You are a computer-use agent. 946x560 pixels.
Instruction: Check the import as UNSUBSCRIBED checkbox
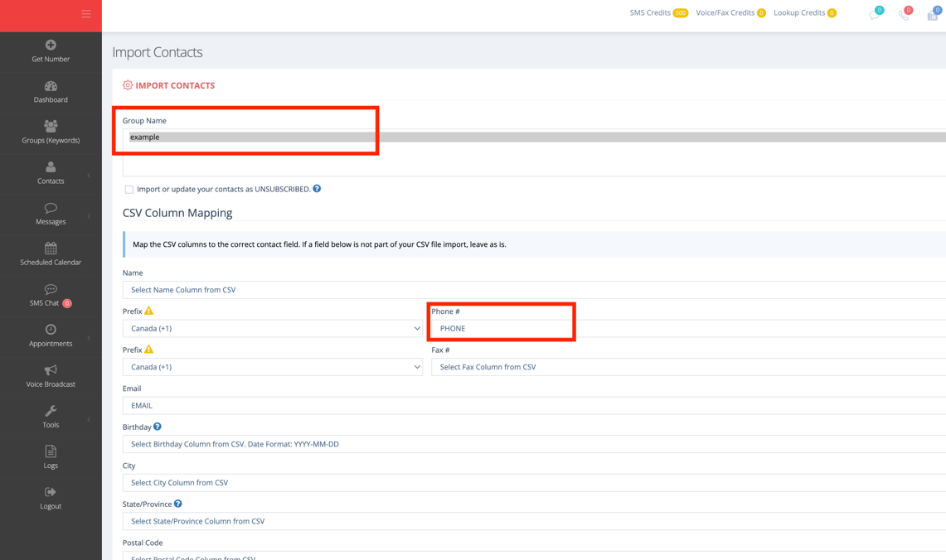pos(129,189)
